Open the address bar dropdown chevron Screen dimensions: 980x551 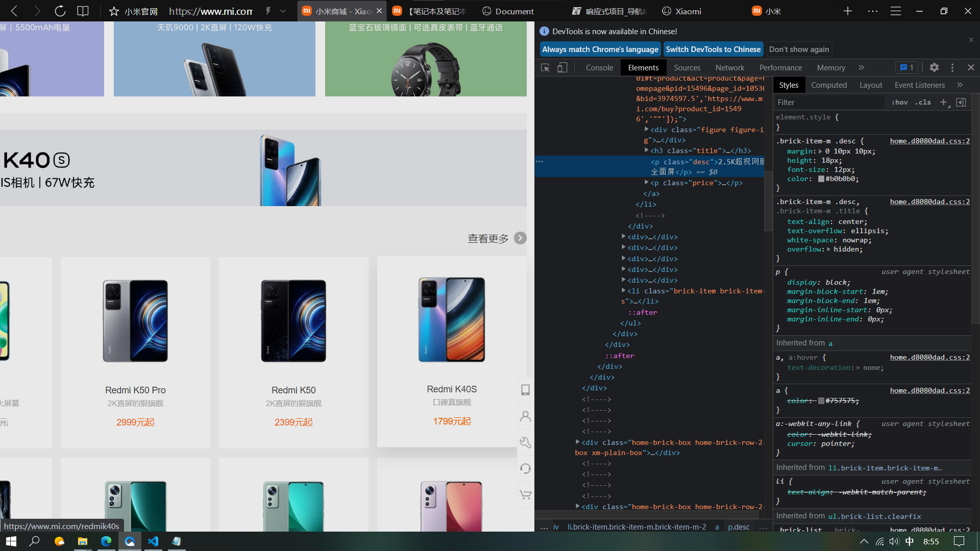pyautogui.click(x=283, y=11)
